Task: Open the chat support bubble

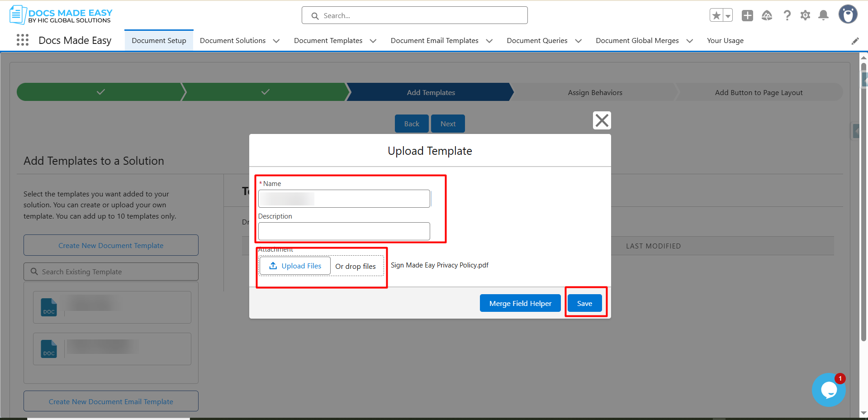Action: 829,390
